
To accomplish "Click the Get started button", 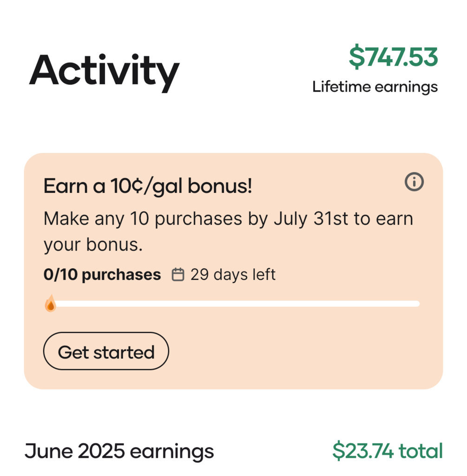I will tap(106, 351).
